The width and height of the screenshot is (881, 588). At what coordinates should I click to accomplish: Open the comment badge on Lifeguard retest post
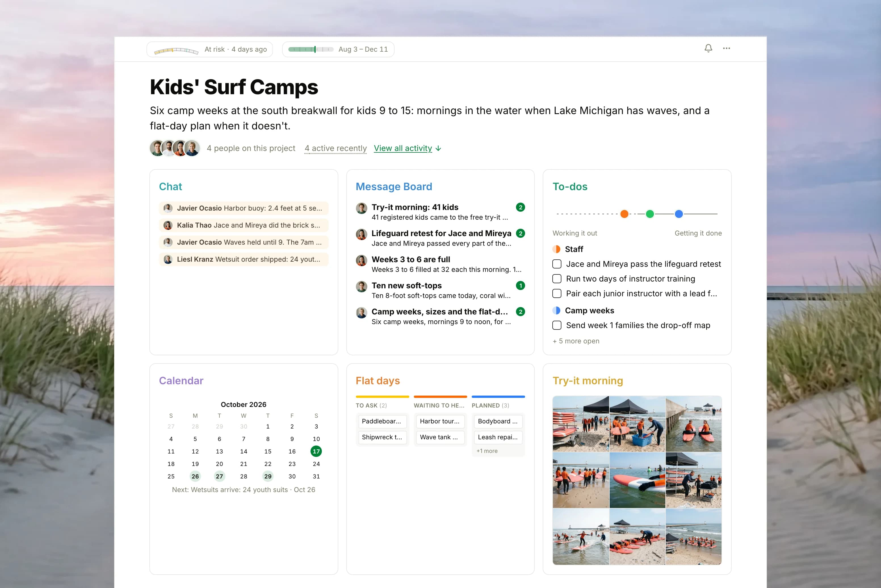(x=520, y=233)
